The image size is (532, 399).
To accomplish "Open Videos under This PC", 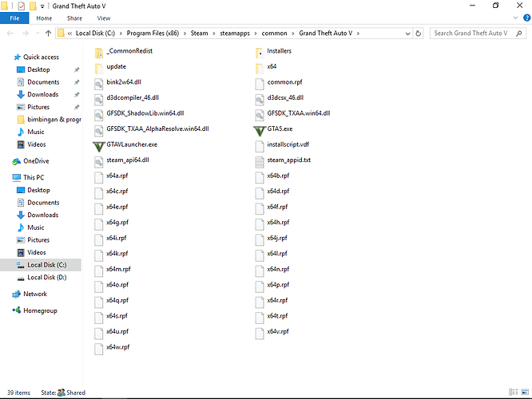I will [36, 252].
